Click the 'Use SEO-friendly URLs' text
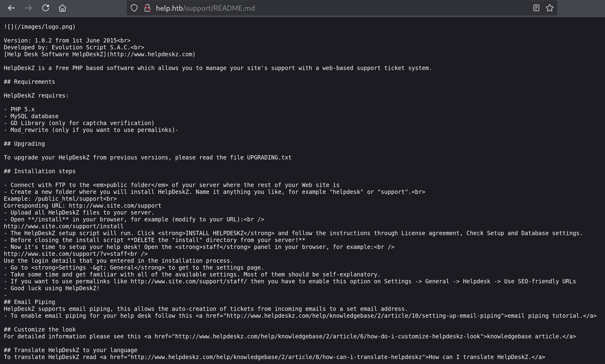 540,281
